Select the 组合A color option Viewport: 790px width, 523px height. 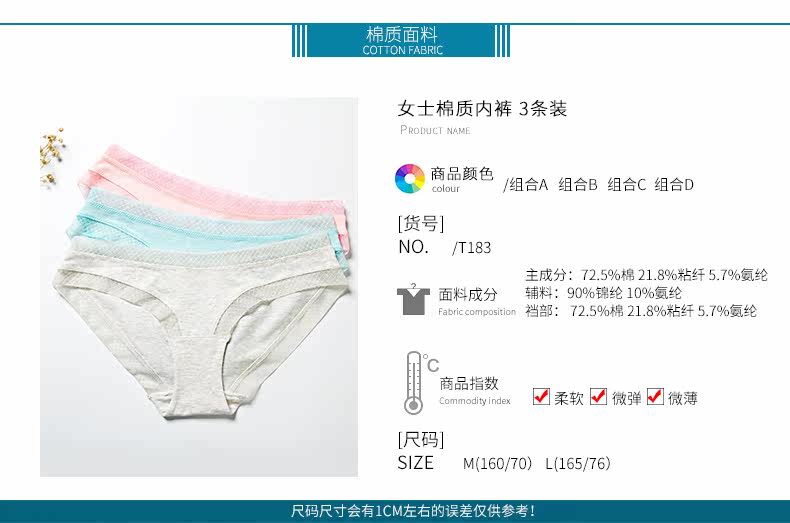click(x=529, y=185)
